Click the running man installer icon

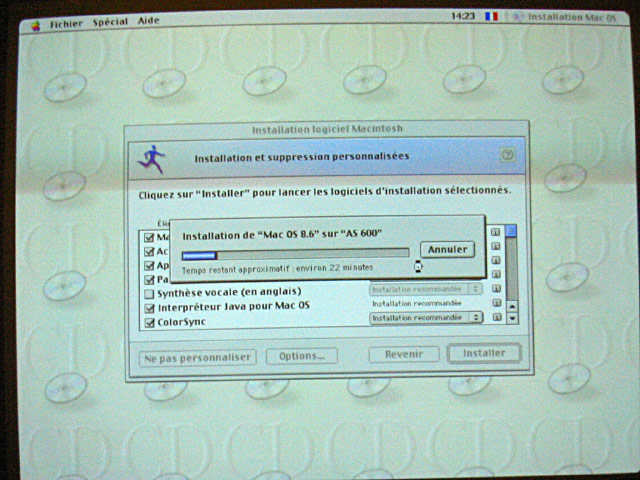pyautogui.click(x=151, y=159)
